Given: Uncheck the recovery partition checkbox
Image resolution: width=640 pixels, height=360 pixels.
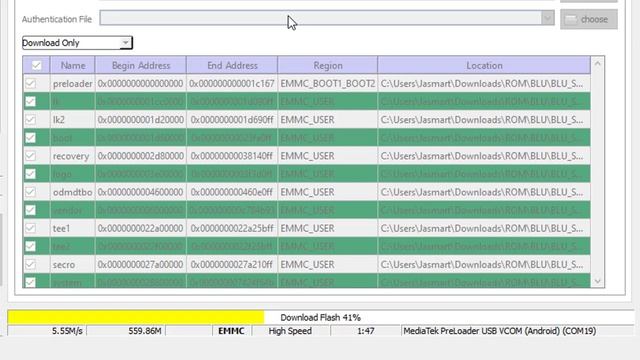Looking at the screenshot, I should click(x=31, y=156).
